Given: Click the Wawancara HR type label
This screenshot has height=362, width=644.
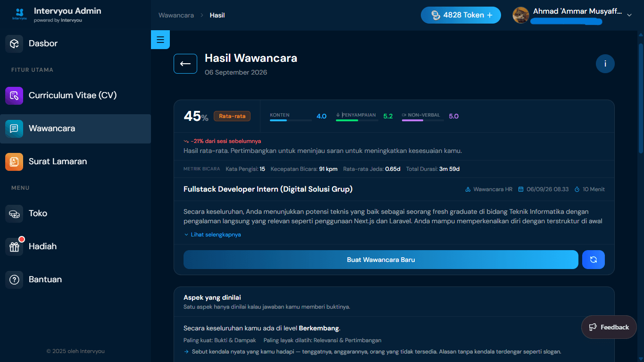Looking at the screenshot, I should [489, 189].
